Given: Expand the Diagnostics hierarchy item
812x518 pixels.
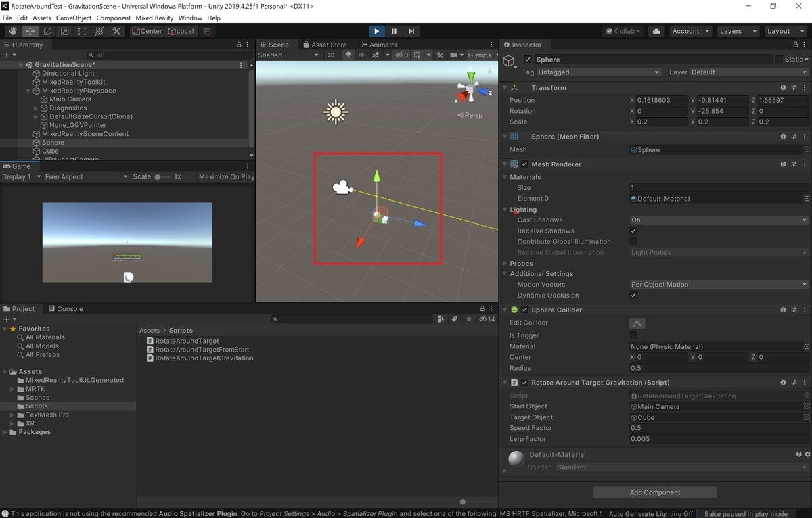Looking at the screenshot, I should click(36, 108).
